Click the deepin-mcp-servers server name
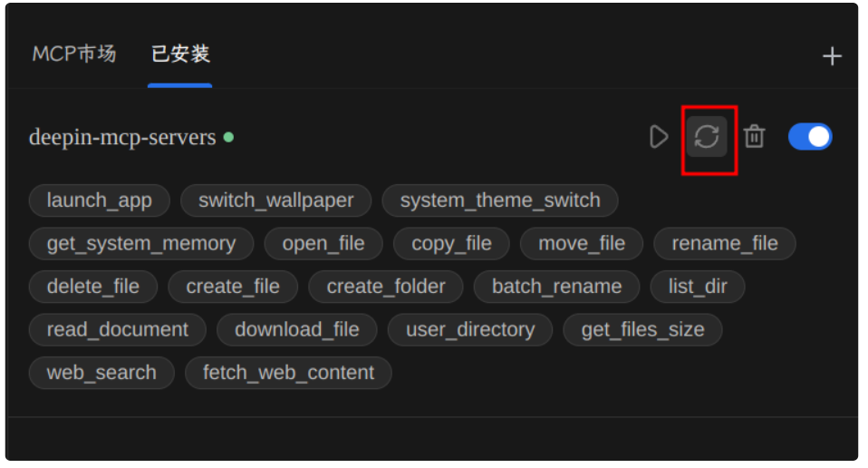 (122, 137)
